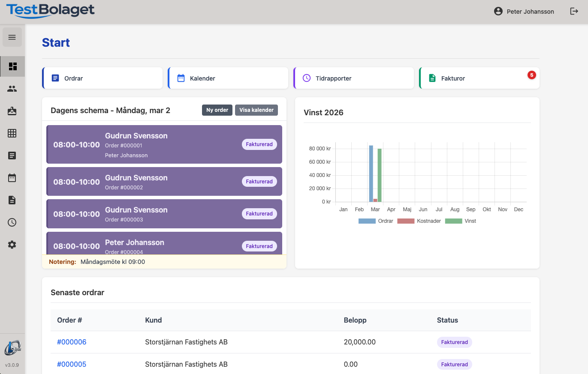Viewport: 588px width, 374px height.
Task: Click the Ny order button
Action: 217,110
